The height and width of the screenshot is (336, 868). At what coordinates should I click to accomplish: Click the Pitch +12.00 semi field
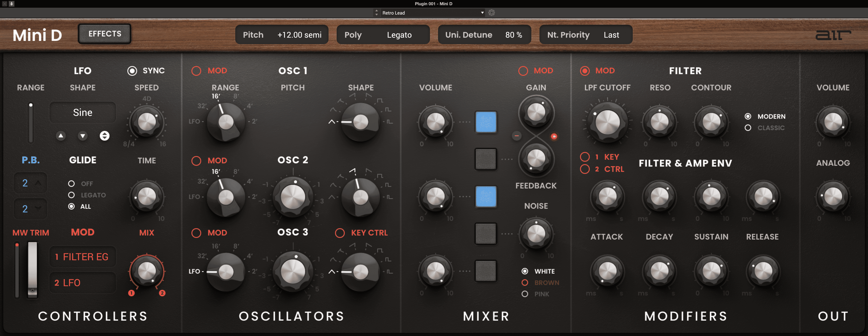(x=282, y=34)
